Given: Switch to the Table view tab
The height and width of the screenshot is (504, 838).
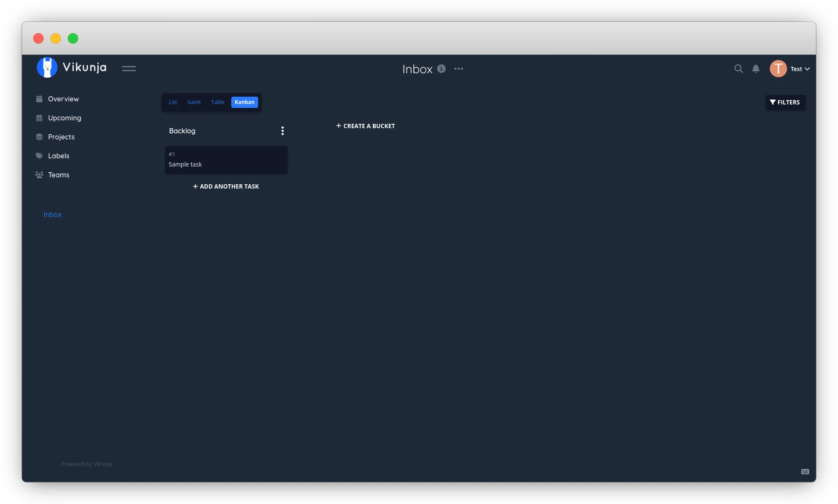Looking at the screenshot, I should (217, 102).
